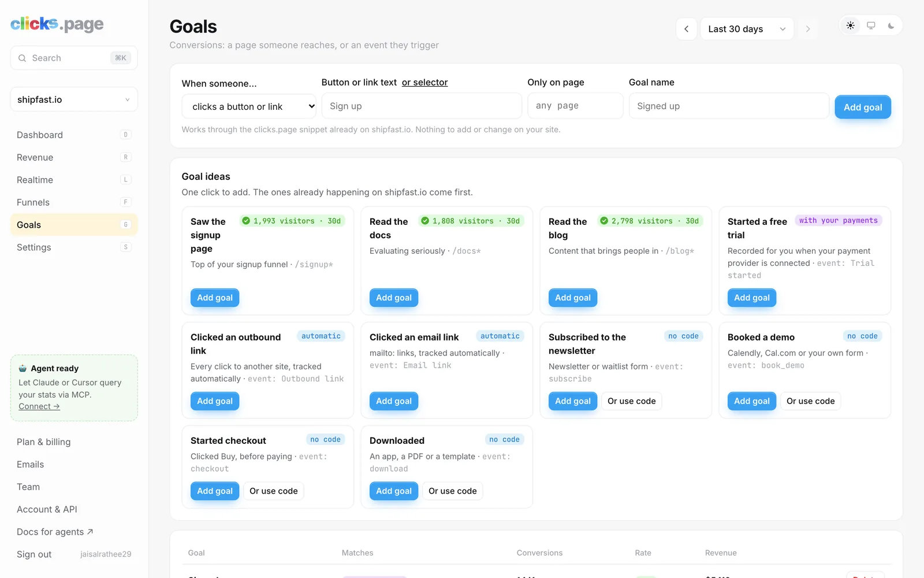Add goal for Downloaded
924x578 pixels.
[394, 491]
